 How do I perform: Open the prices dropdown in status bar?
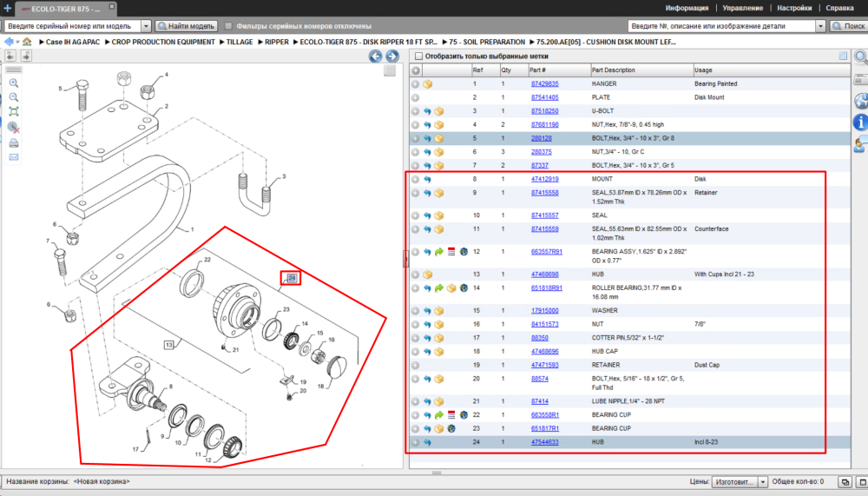[763, 482]
